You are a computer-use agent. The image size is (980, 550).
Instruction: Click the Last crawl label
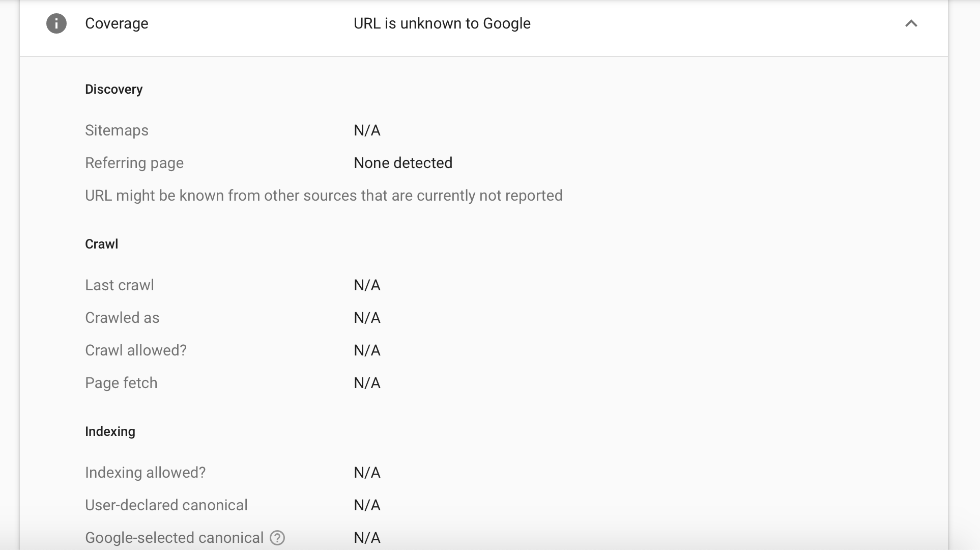point(120,285)
